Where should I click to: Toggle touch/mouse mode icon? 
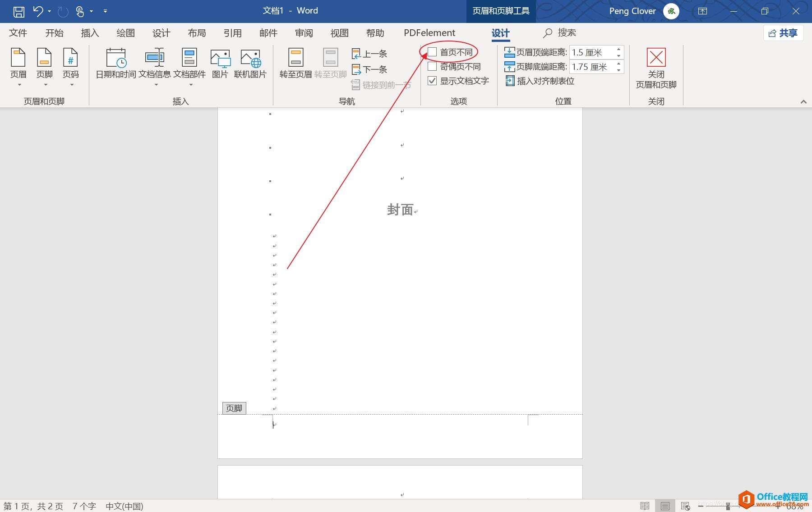pos(80,11)
